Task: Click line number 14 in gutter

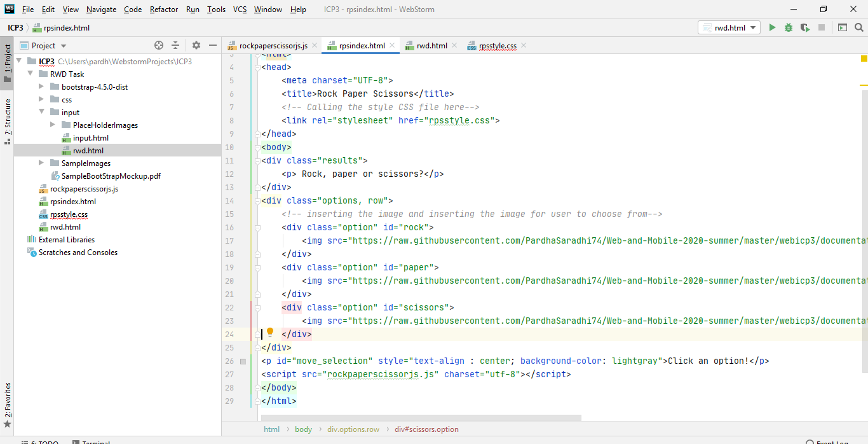Action: (x=229, y=200)
